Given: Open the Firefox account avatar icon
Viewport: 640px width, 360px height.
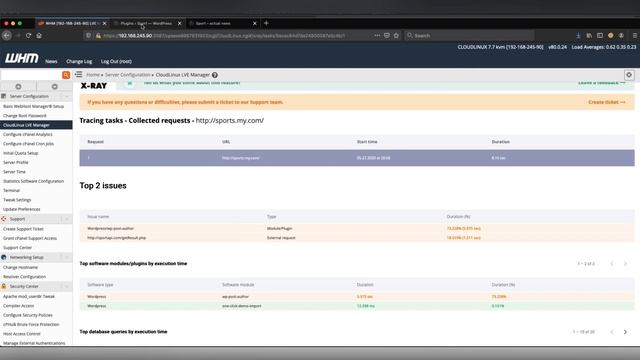Looking at the screenshot, I should (621, 36).
